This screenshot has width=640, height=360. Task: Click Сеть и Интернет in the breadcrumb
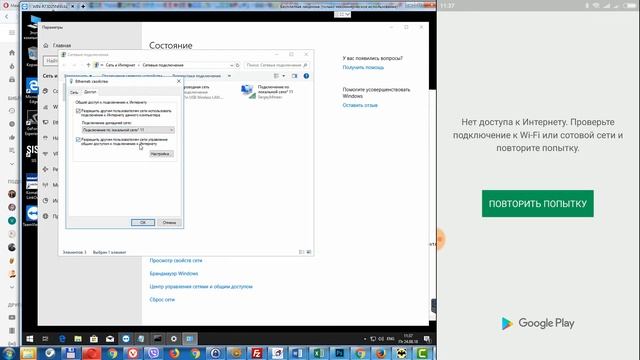(120, 65)
